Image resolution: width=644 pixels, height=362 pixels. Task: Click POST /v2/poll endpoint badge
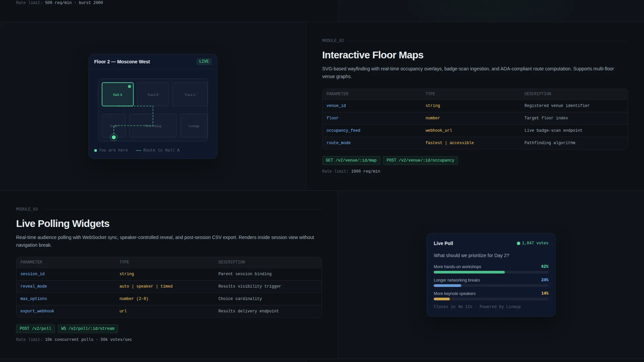[36, 329]
